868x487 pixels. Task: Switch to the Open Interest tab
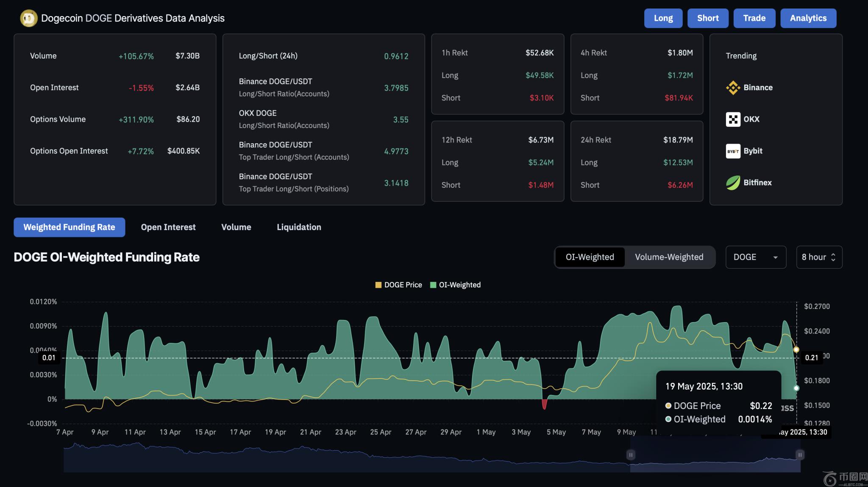coord(168,227)
